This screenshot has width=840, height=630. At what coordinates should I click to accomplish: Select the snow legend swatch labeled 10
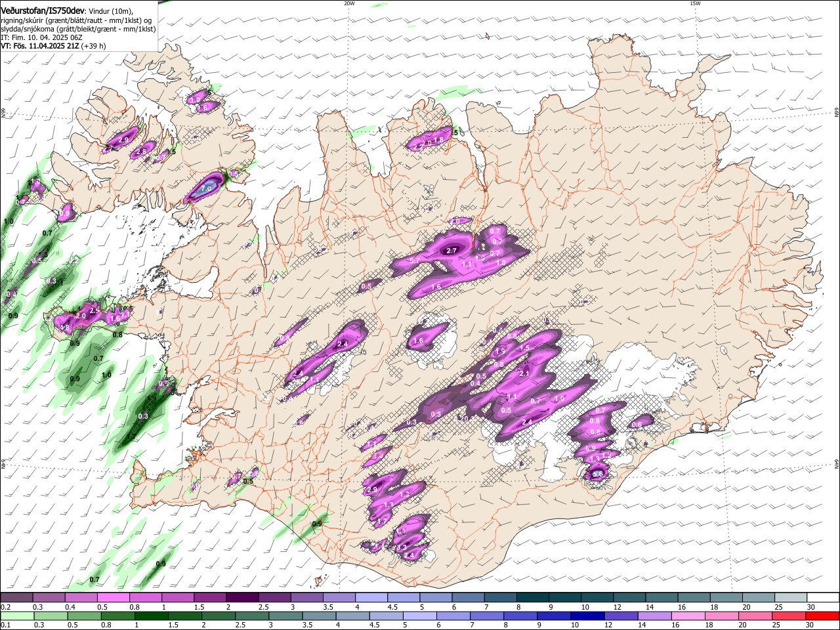596,598
